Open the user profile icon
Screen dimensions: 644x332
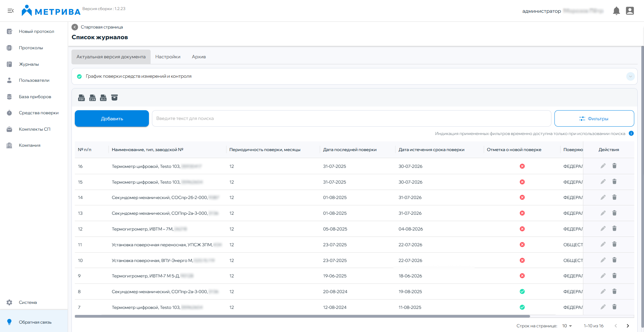630,11
